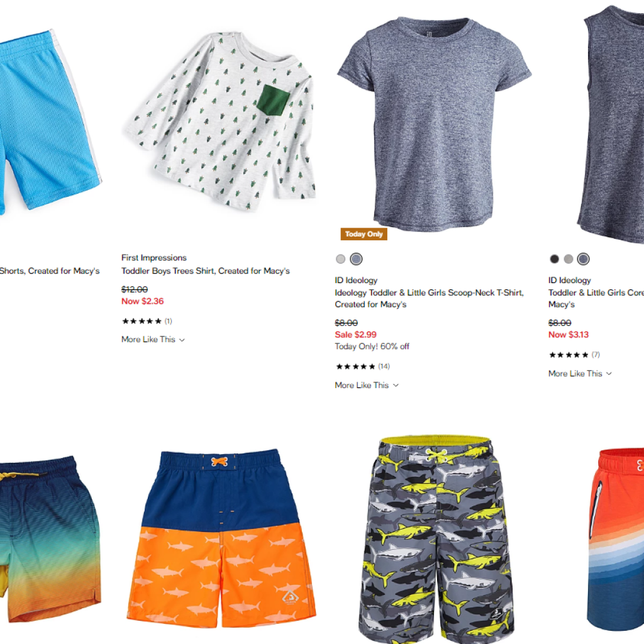Choose navy swatch for Girls Core tank

click(x=583, y=258)
